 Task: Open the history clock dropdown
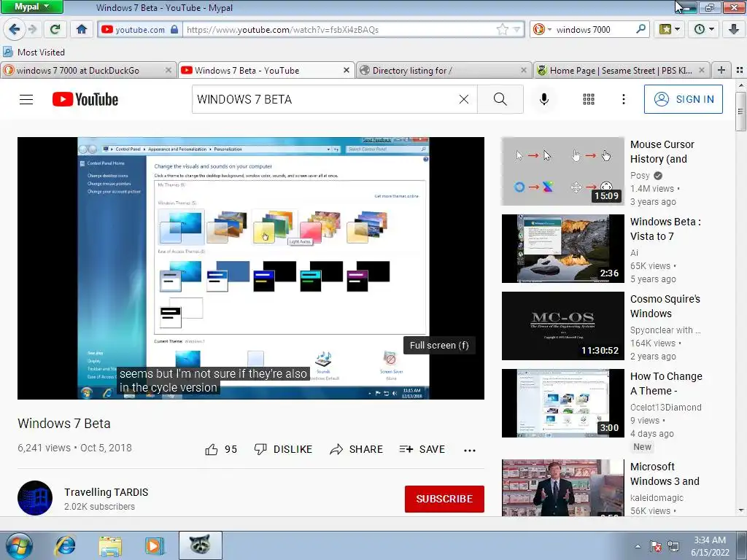tap(704, 29)
